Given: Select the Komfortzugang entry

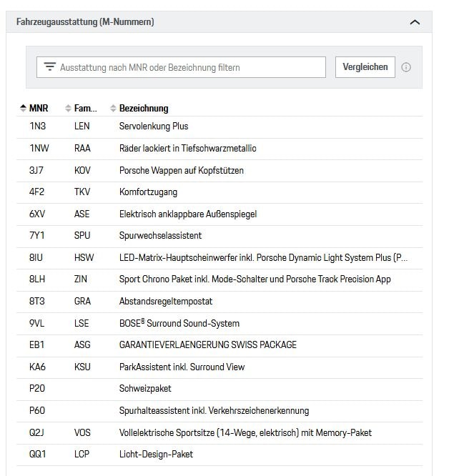Looking at the screenshot, I should tap(148, 192).
